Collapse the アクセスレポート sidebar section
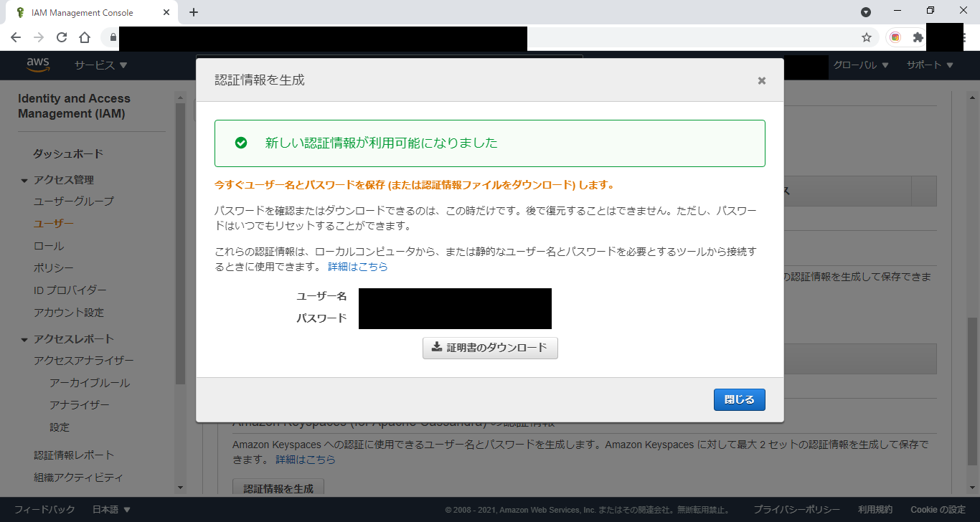The height and width of the screenshot is (522, 980). pyautogui.click(x=22, y=338)
